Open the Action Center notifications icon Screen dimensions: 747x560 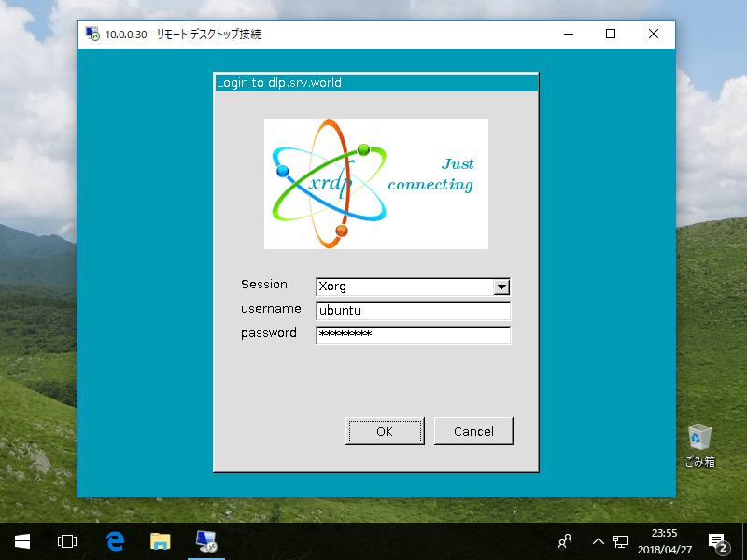[x=718, y=542]
